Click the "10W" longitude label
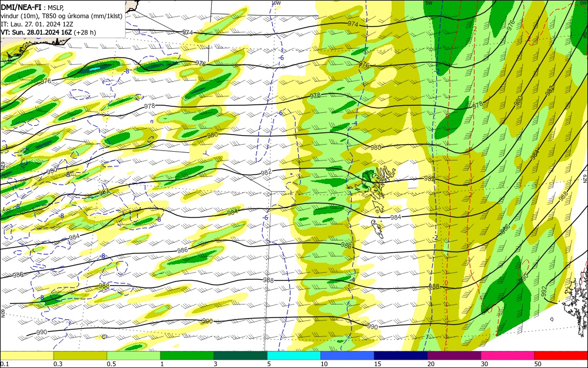Viewport: 588px width, 368px height. tap(276, 3)
